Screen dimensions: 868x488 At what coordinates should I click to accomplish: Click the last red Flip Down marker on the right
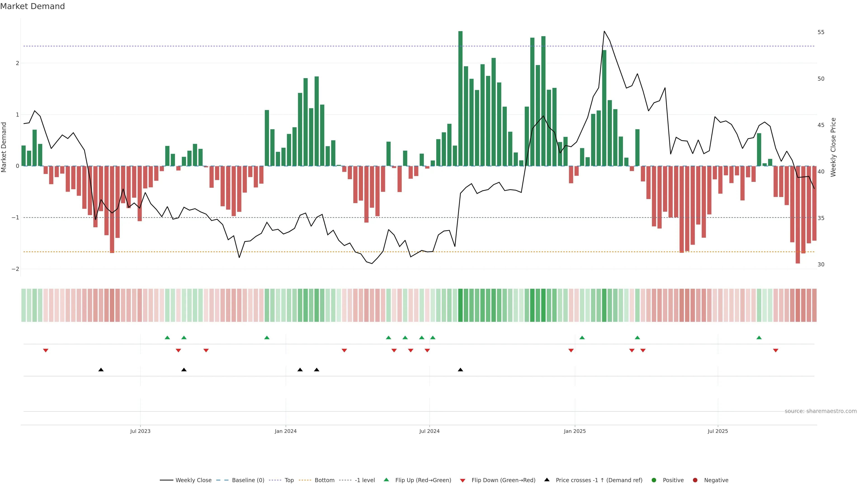pos(775,351)
